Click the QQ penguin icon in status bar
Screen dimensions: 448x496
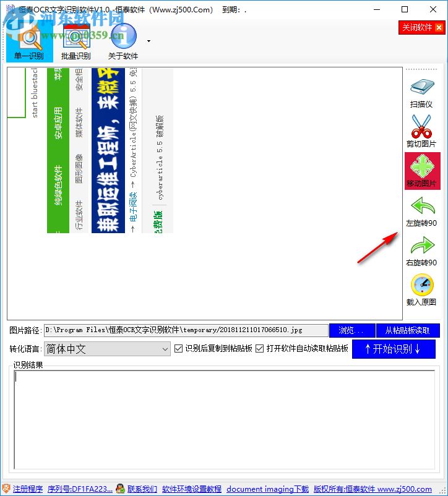(120, 489)
